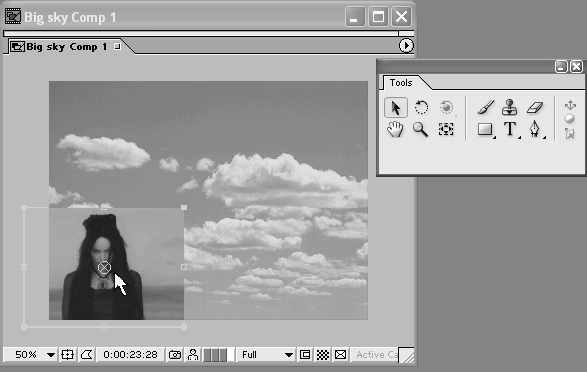This screenshot has width=587, height=372.
Task: Switch to the Big sky Comp 1 tab
Action: coord(66,47)
